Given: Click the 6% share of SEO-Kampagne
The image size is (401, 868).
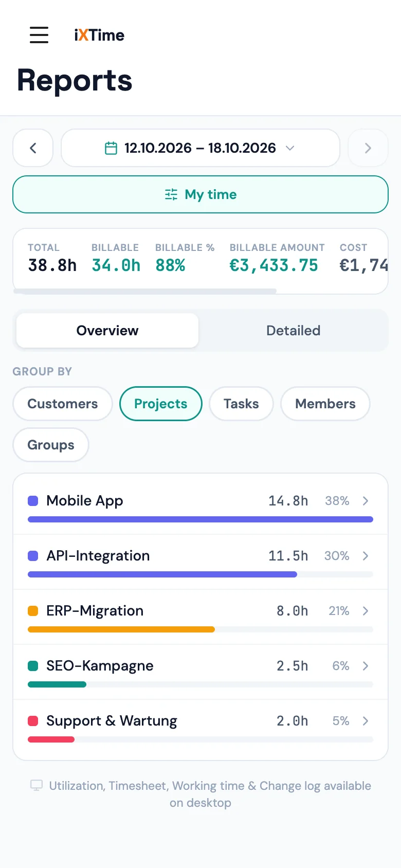Looking at the screenshot, I should click(341, 666).
